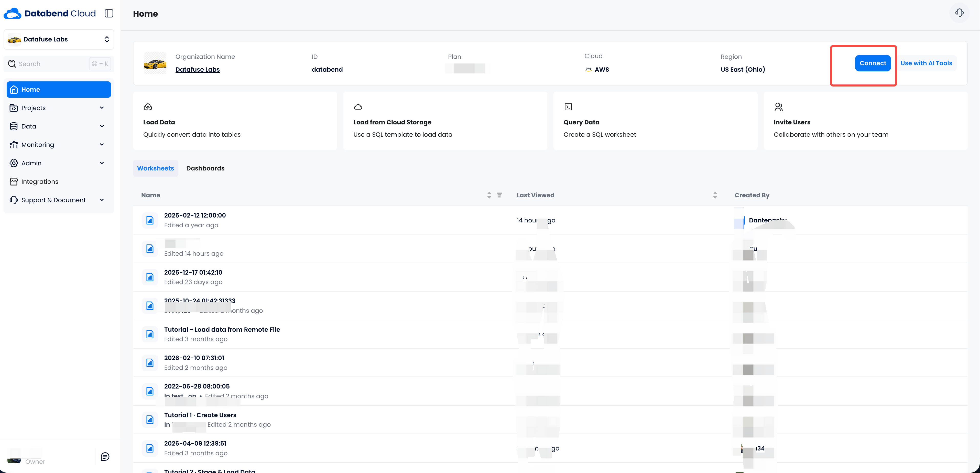Click the Load Data card

[235, 121]
